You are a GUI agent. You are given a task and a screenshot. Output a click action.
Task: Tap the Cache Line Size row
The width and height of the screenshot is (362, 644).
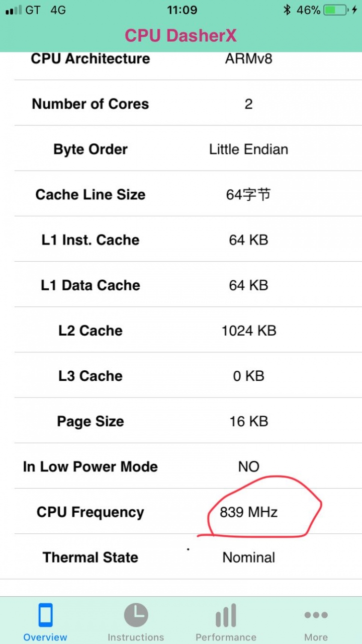(188, 194)
